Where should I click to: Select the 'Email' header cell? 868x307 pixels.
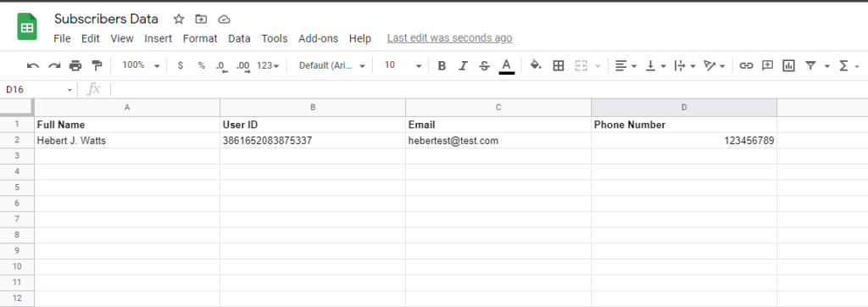tap(498, 125)
